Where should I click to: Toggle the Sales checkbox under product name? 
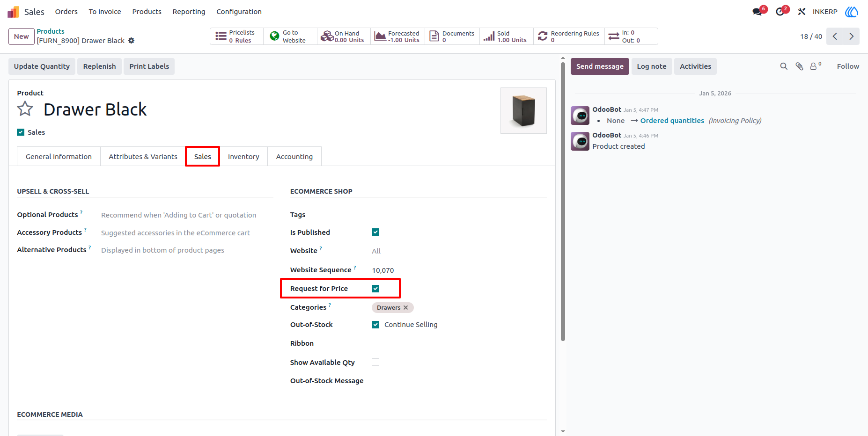click(x=21, y=132)
